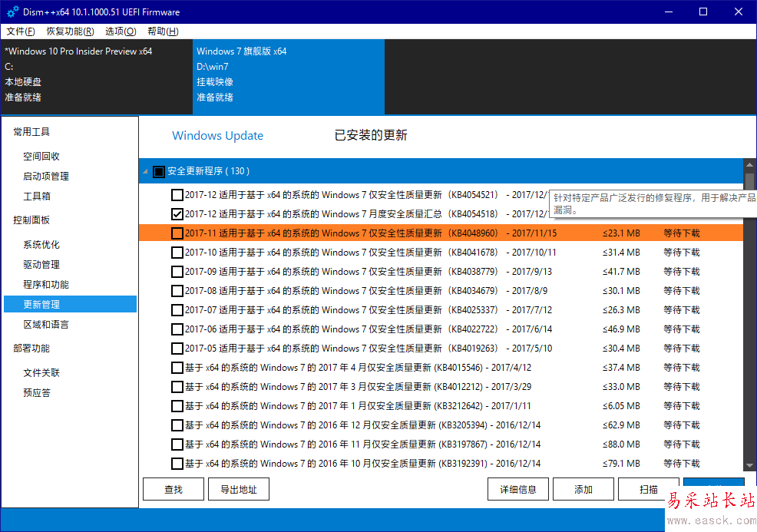Select the 2017-06 KB4022722 update row text
757x532 pixels.
[x=369, y=329]
